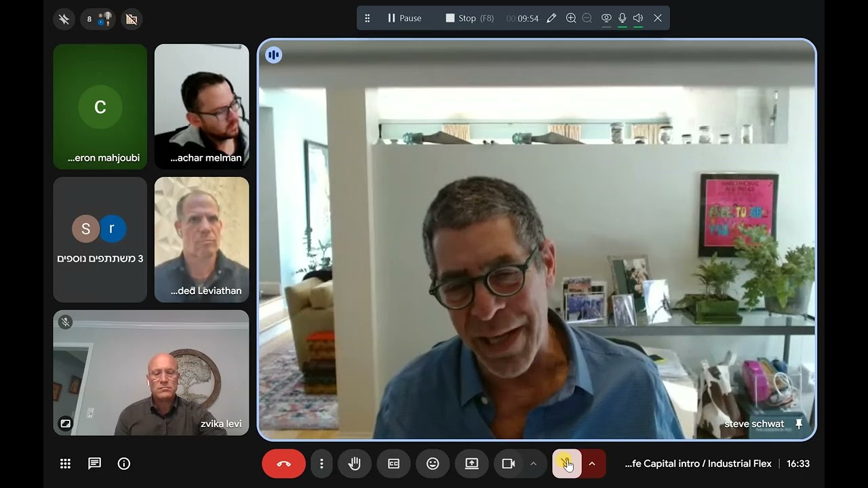Click the unpin icon at top left
The height and width of the screenshot is (488, 868).
(64, 19)
